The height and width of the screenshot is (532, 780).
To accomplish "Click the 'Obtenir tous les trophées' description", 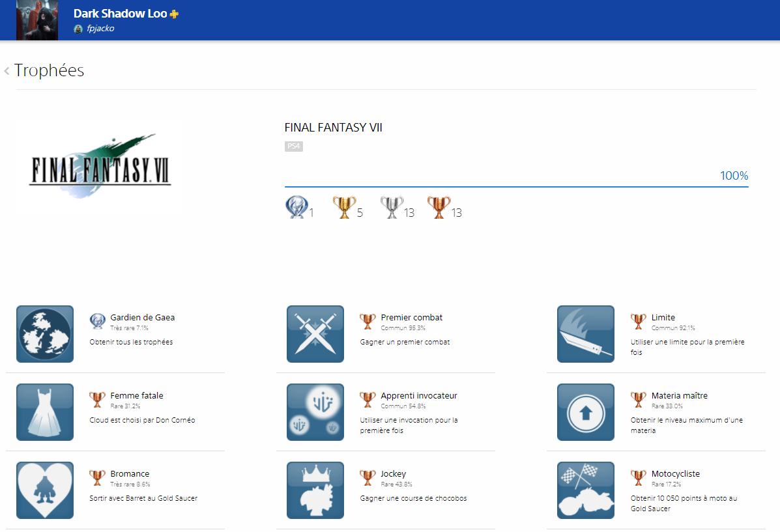I will tap(132, 342).
